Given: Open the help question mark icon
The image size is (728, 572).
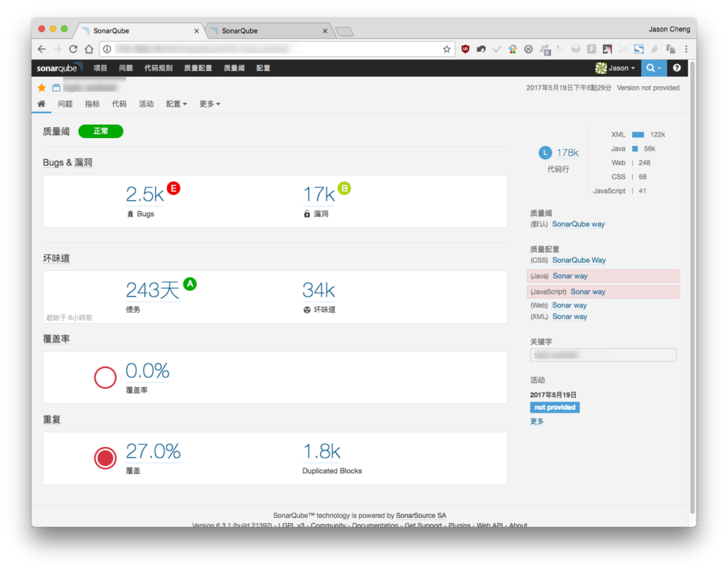Looking at the screenshot, I should (x=677, y=68).
